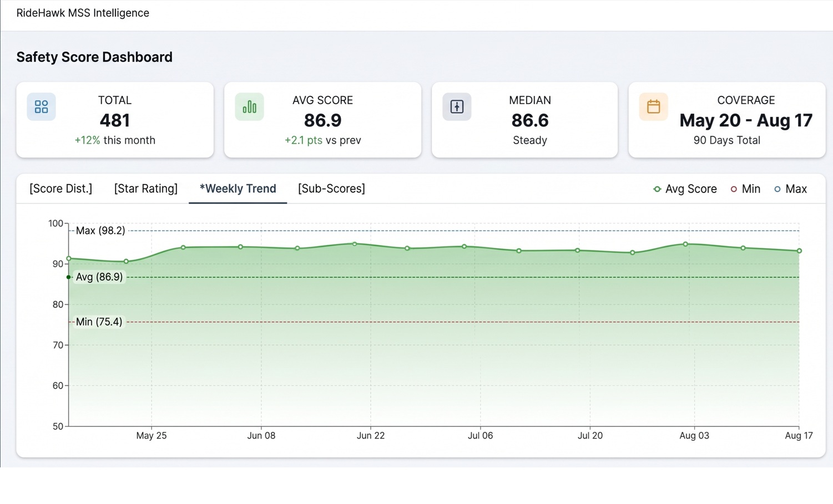
Task: Click the 70 y-axis label
Action: coord(58,345)
